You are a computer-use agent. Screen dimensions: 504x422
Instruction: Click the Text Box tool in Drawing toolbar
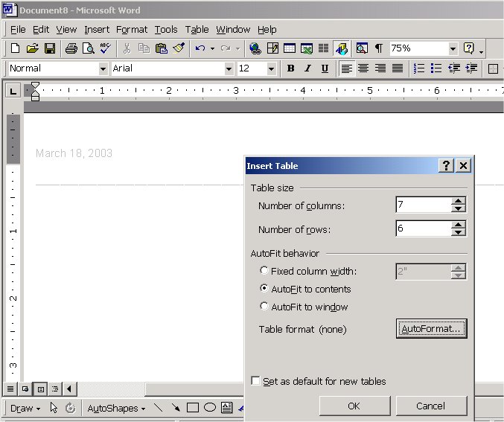point(227,408)
